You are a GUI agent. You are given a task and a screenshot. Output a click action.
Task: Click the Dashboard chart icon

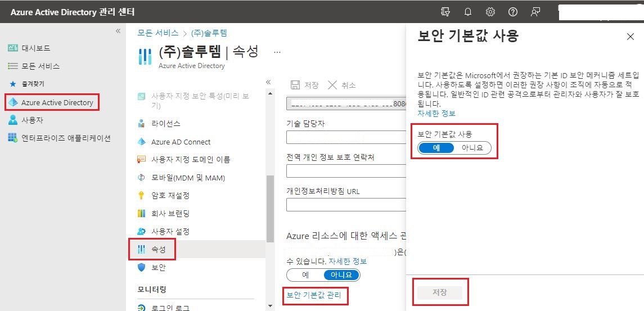point(13,48)
